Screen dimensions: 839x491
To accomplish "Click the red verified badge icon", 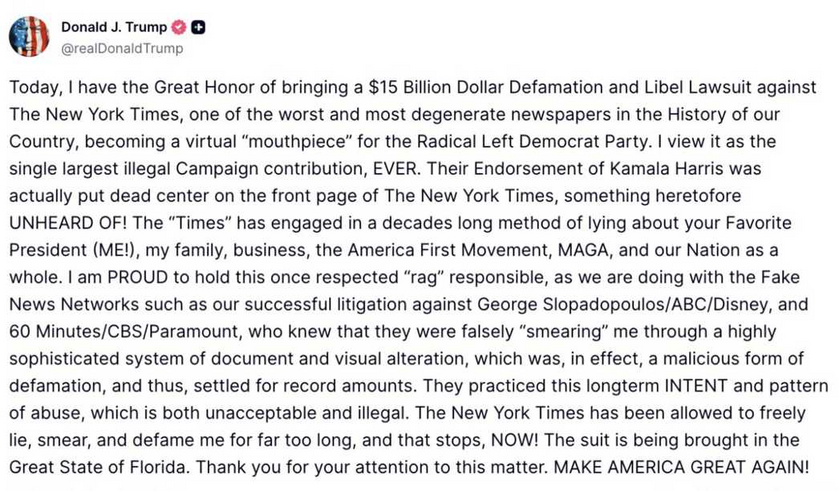I will tap(180, 28).
